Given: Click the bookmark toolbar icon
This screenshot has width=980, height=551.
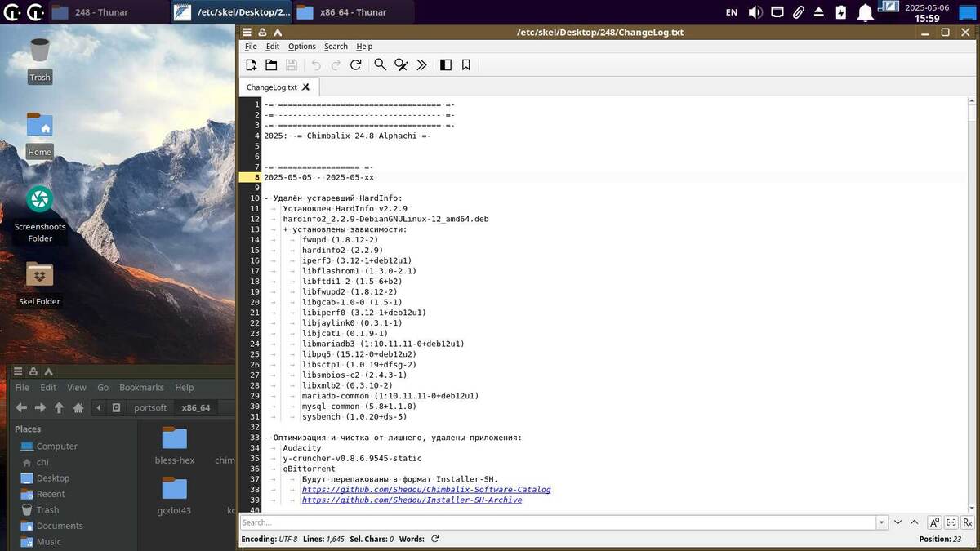Looking at the screenshot, I should [466, 64].
